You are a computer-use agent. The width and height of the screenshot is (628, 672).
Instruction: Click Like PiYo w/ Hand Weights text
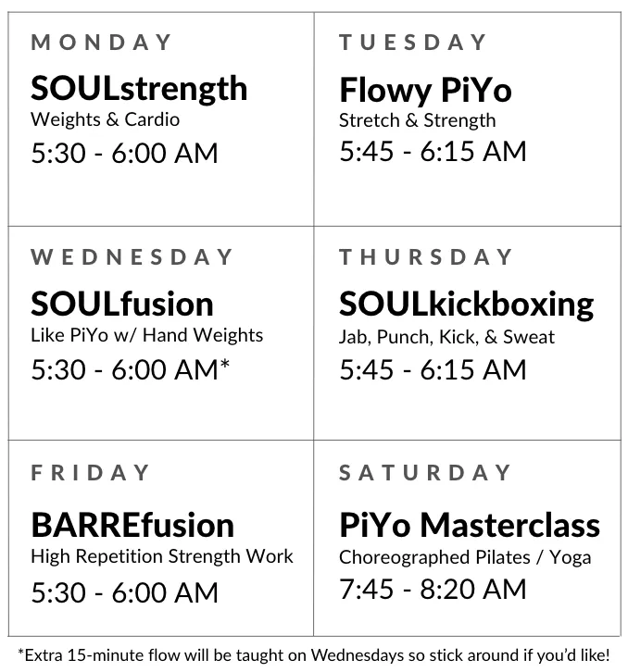(146, 336)
